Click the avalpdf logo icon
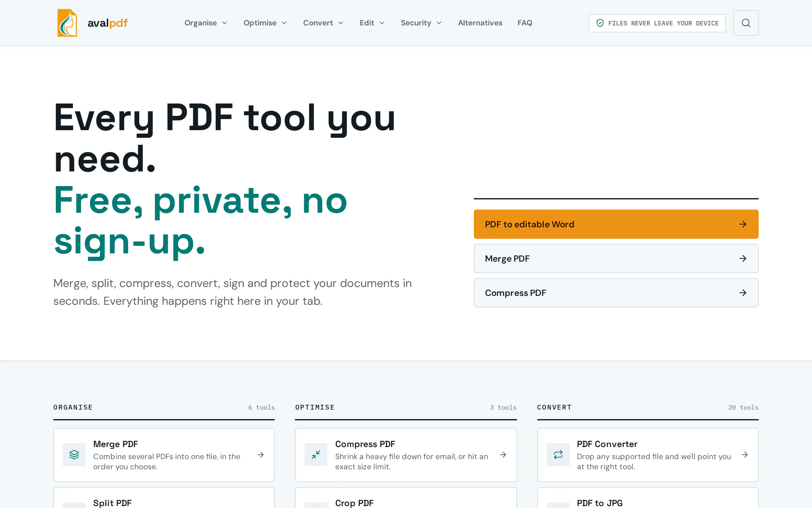 point(67,23)
